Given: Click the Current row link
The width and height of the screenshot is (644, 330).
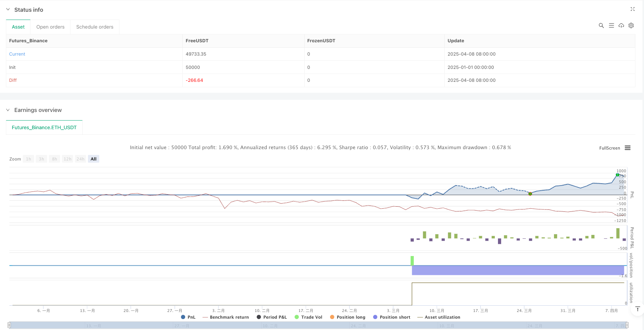Looking at the screenshot, I should pyautogui.click(x=17, y=54).
